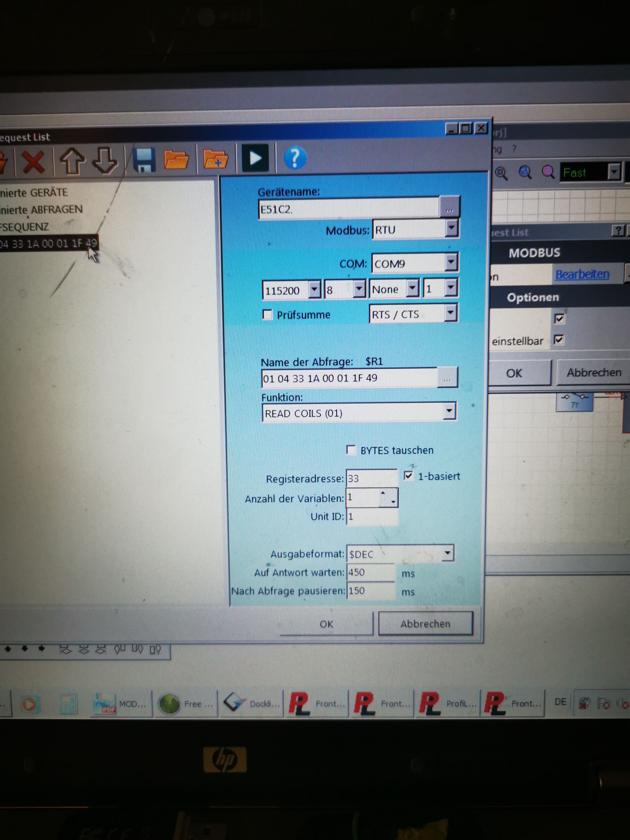The width and height of the screenshot is (630, 840).
Task: Click the Bearbeiten link
Action: pos(582,274)
